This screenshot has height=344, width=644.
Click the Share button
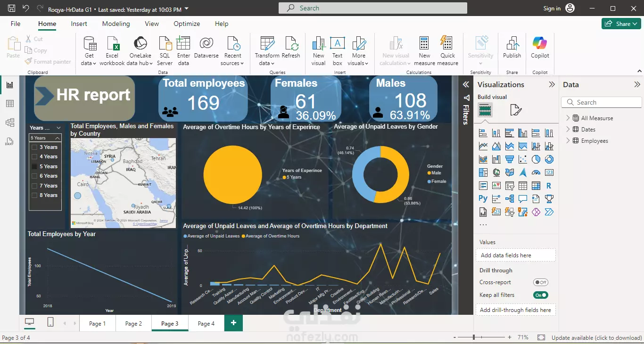click(x=621, y=24)
